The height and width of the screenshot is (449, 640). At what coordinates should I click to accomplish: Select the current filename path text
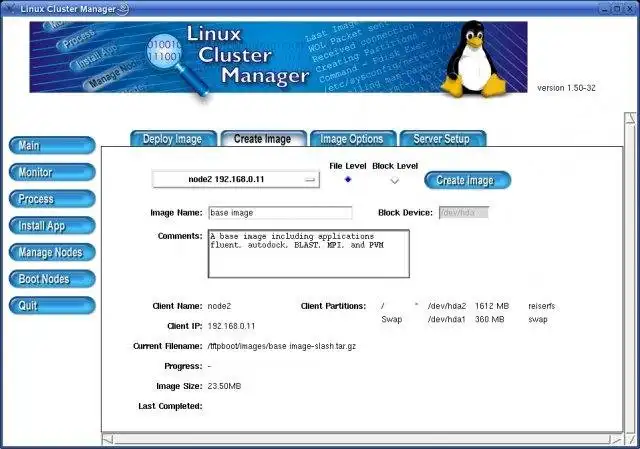click(282, 346)
